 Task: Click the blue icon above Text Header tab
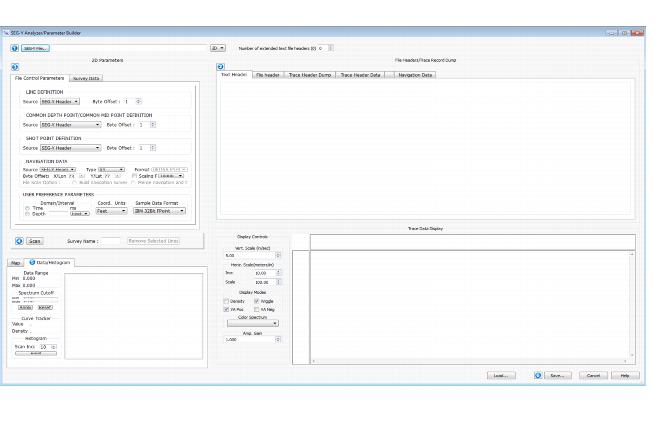click(x=221, y=67)
